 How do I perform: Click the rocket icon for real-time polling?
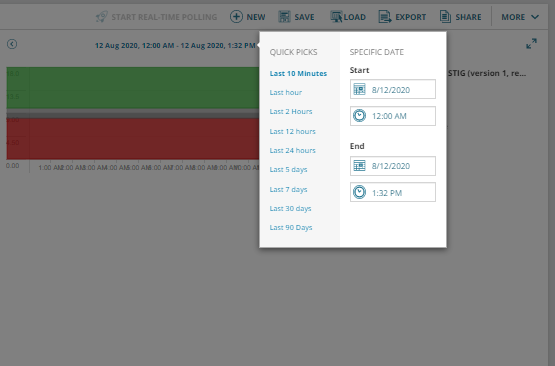click(x=102, y=17)
